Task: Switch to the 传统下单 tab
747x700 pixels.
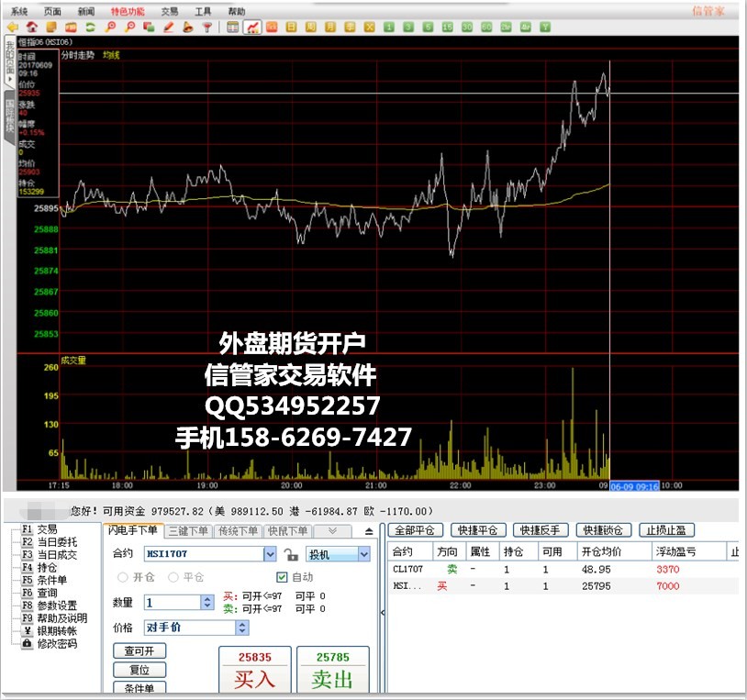Action: [239, 531]
